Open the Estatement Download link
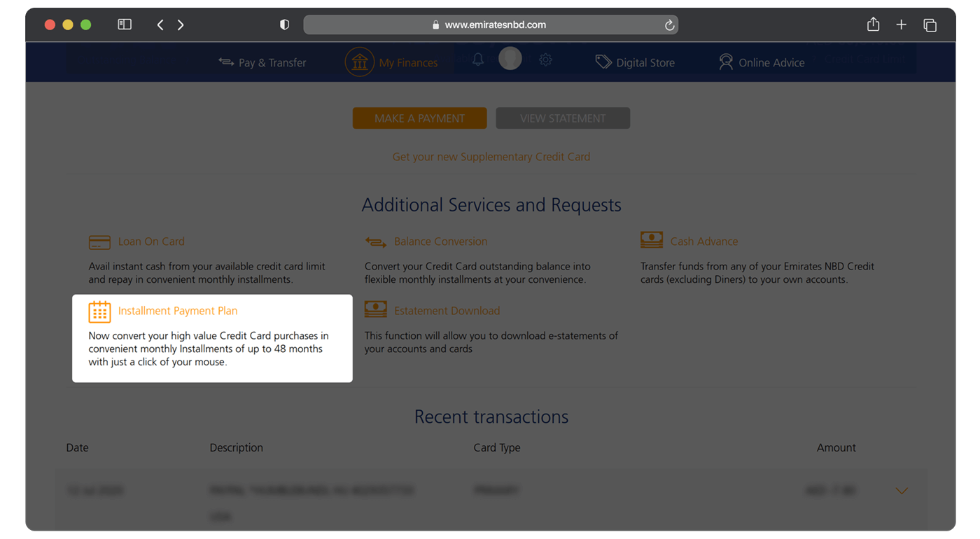 click(x=447, y=311)
